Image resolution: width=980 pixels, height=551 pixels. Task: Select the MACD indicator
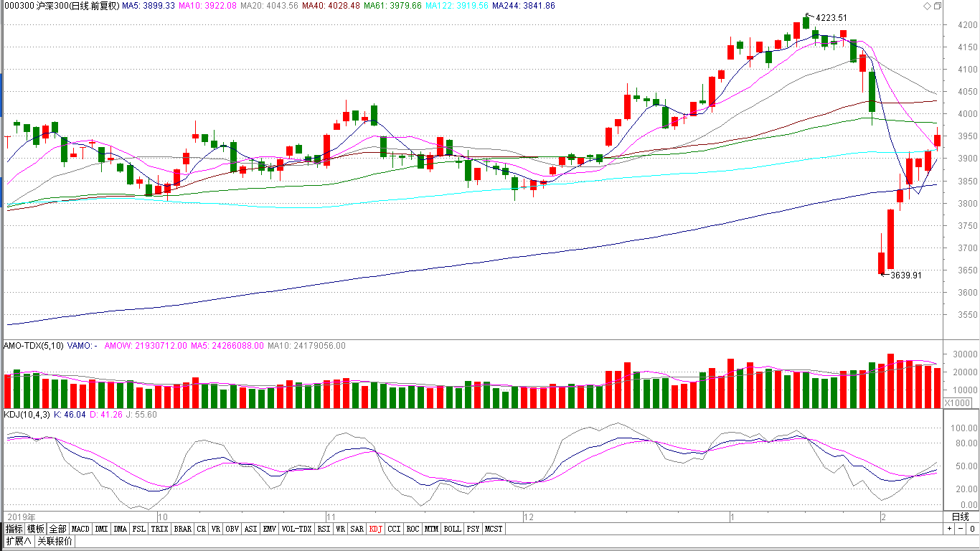[81, 529]
